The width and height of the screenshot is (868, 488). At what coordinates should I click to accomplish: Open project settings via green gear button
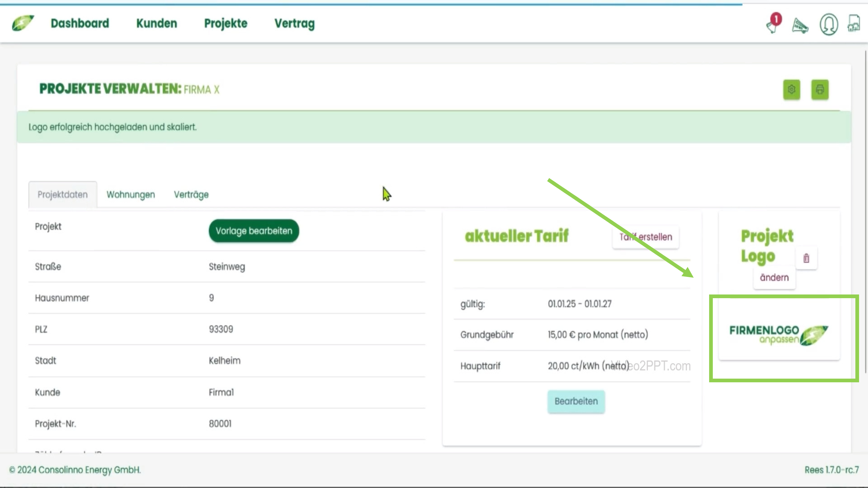791,90
